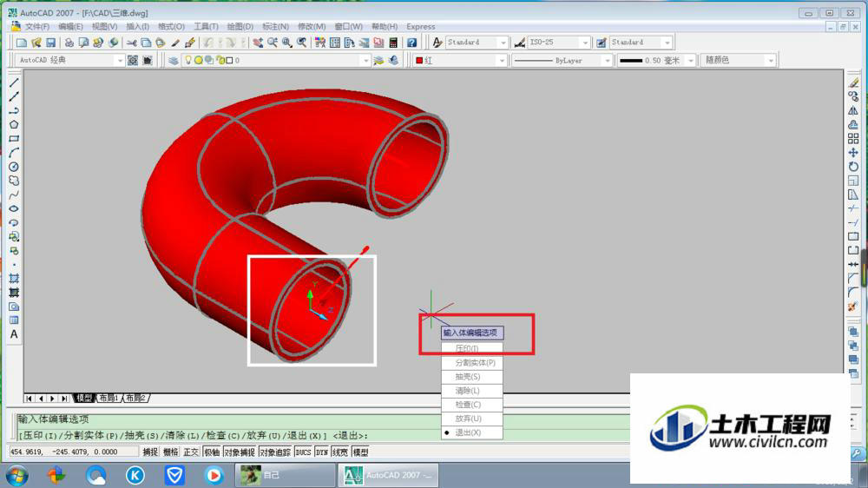Toggle 捕捉 snap mode in status bar
868x488 pixels.
(x=150, y=452)
